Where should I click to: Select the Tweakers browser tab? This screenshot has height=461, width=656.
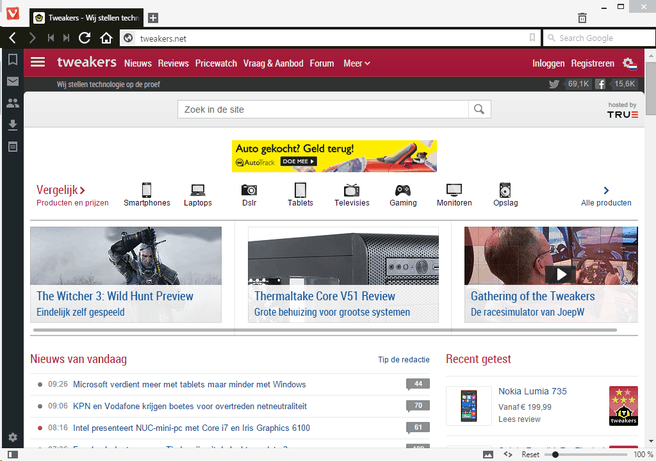tap(87, 18)
